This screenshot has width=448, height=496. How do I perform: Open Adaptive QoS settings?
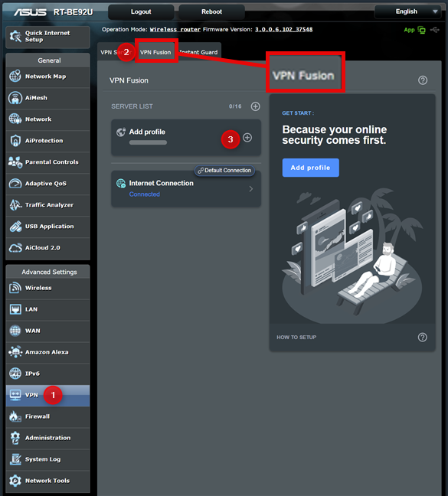[x=47, y=184]
